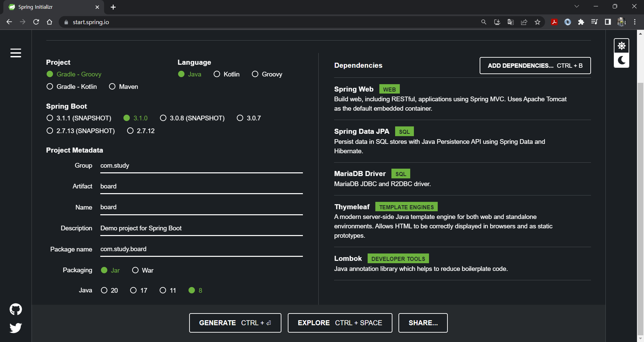Switch to dark theme moon icon

[622, 60]
